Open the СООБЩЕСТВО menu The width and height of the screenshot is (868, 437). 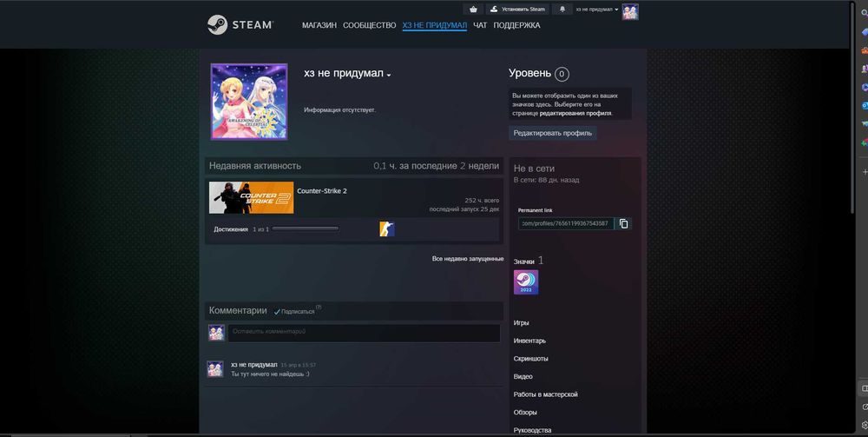369,25
